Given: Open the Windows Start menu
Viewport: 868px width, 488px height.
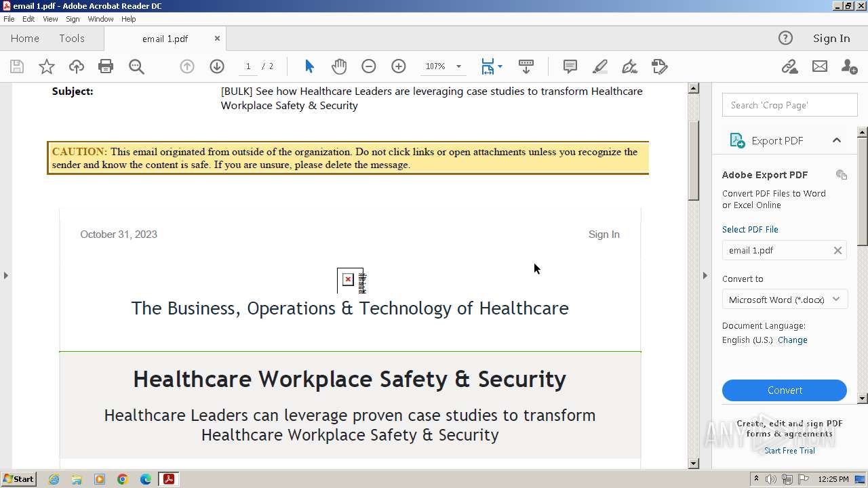Looking at the screenshot, I should tap(19, 479).
